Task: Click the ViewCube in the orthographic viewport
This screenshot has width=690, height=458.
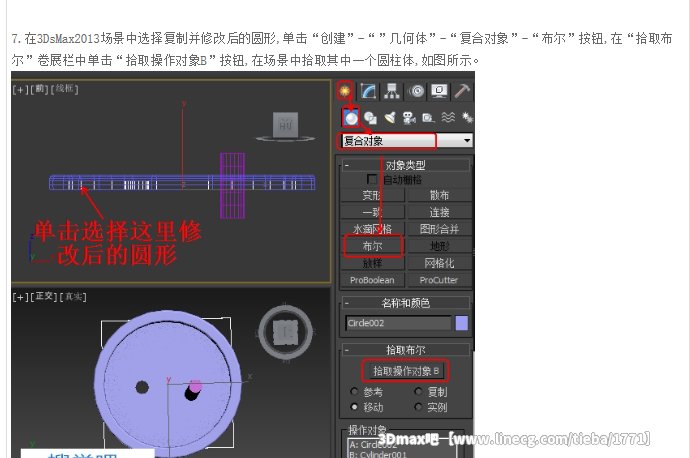Action: point(285,332)
